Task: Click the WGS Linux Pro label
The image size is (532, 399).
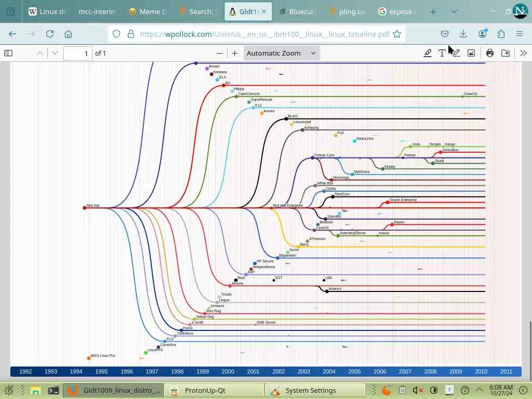Action: point(103,355)
